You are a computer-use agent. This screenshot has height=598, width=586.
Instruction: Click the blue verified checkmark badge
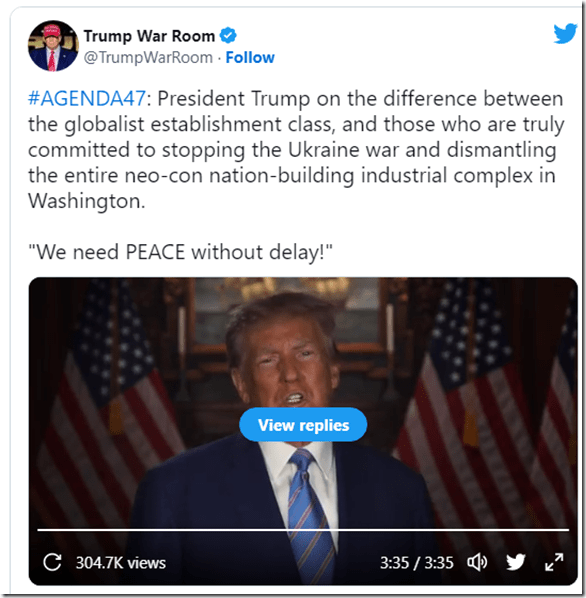coord(228,35)
